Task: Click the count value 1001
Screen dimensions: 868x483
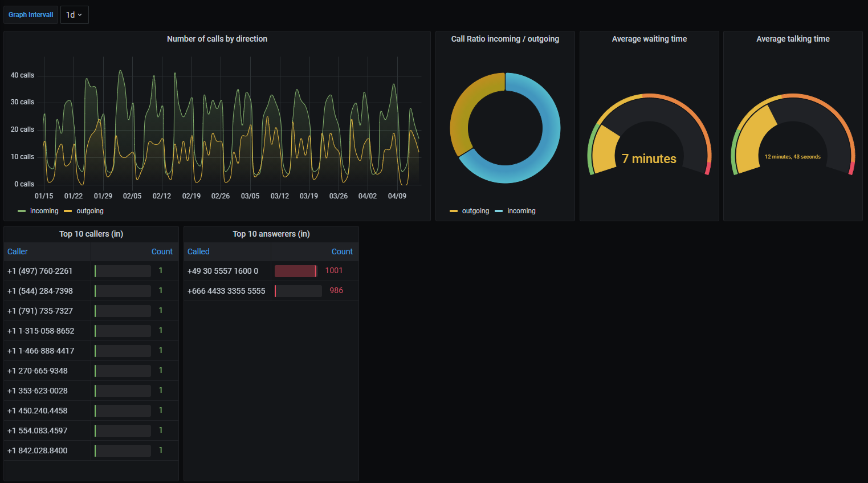Action: click(334, 271)
